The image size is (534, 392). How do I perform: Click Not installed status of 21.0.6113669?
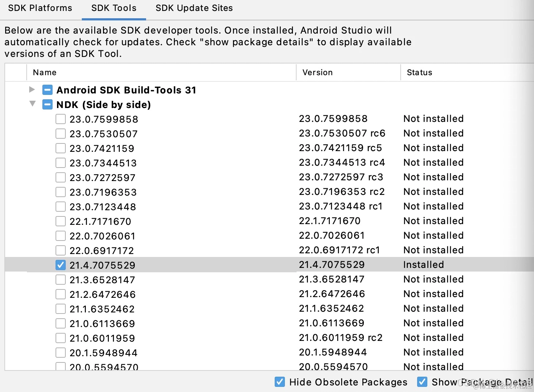pyautogui.click(x=434, y=323)
